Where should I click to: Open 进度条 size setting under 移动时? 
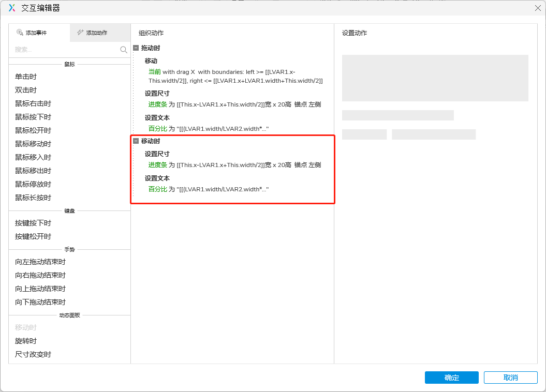[x=234, y=165]
